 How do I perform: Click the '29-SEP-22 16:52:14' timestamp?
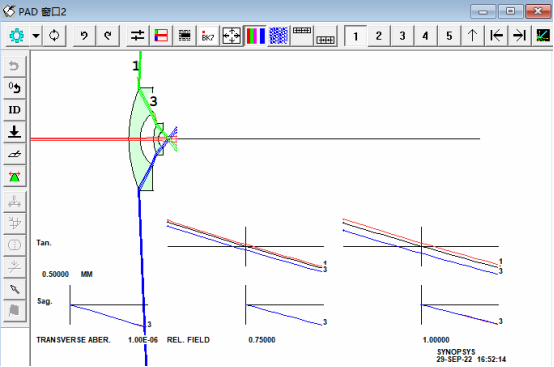(x=471, y=359)
